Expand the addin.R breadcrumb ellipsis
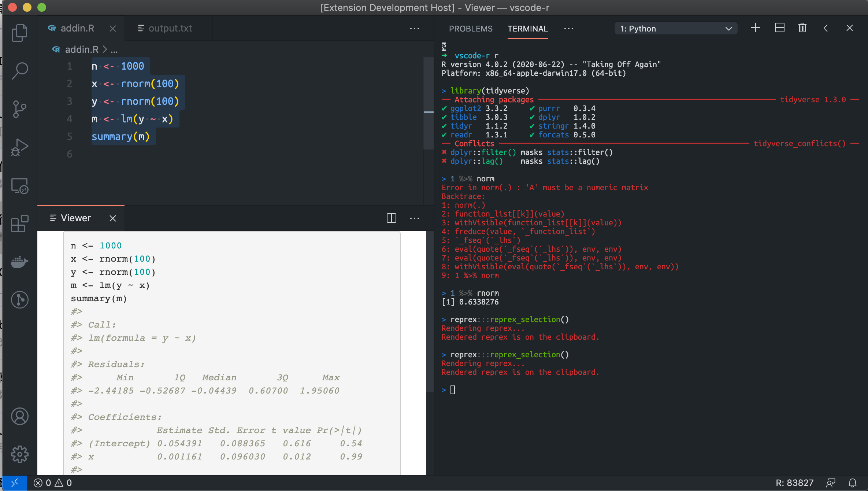Image resolution: width=868 pixels, height=491 pixels. click(x=114, y=49)
